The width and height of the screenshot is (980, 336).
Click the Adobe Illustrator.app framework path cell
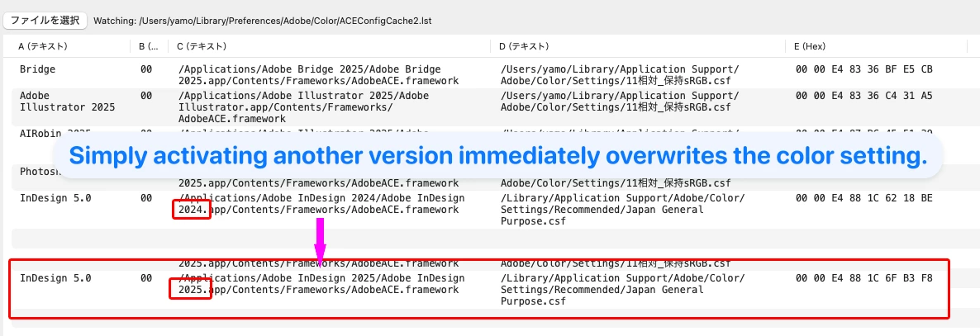click(x=303, y=106)
